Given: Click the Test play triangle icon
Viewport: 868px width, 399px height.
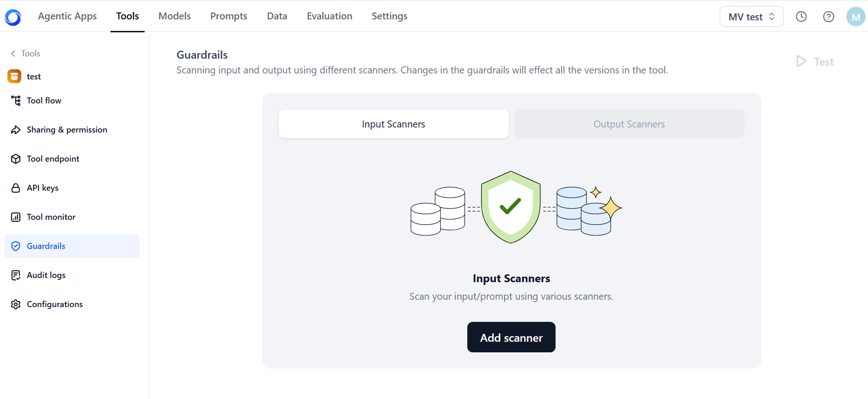Looking at the screenshot, I should pyautogui.click(x=801, y=61).
